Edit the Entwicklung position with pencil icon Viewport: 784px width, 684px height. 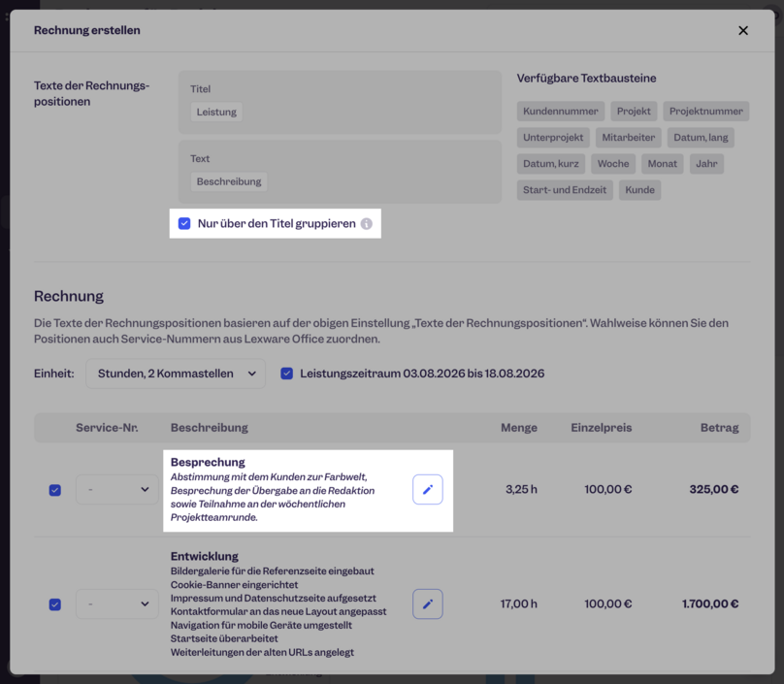(428, 604)
